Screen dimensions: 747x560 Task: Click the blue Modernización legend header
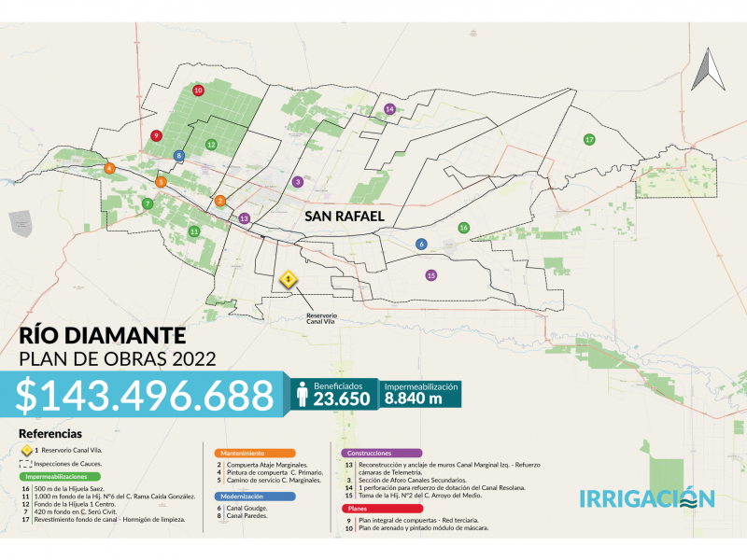[x=242, y=497]
